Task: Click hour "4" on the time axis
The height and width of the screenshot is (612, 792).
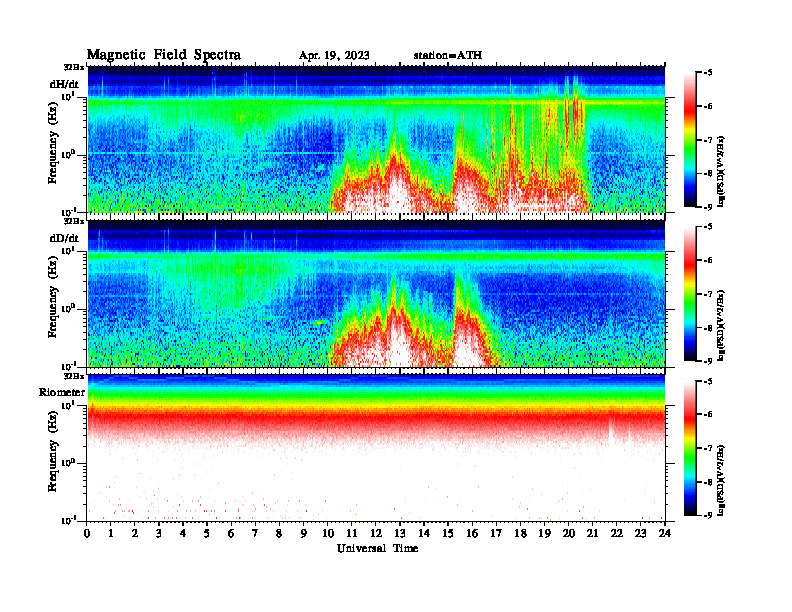Action: click(183, 534)
